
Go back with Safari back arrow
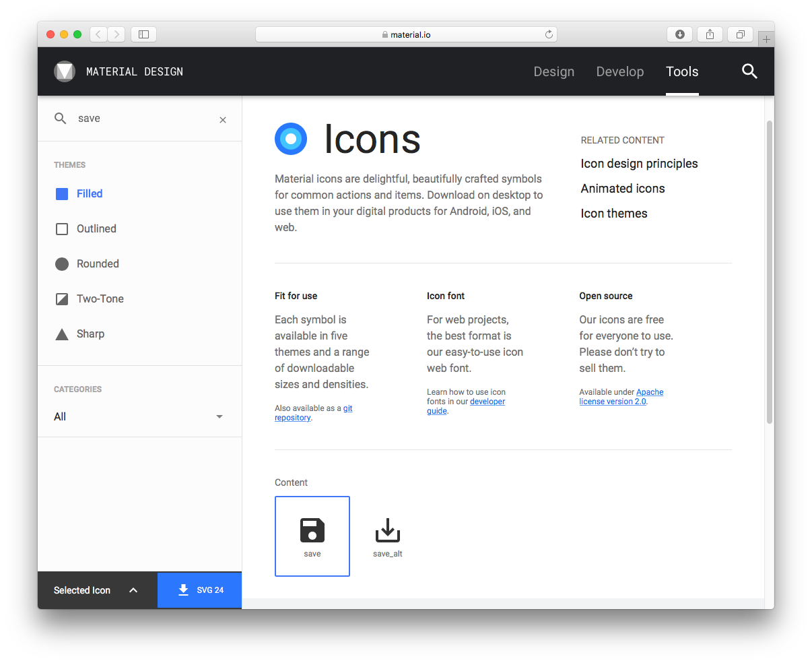pyautogui.click(x=98, y=34)
